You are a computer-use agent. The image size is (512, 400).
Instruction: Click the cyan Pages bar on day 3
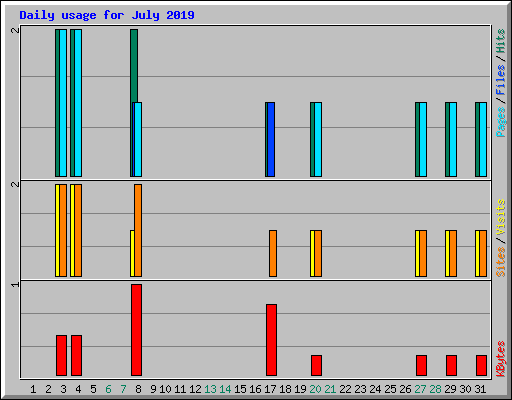[x=63, y=103]
